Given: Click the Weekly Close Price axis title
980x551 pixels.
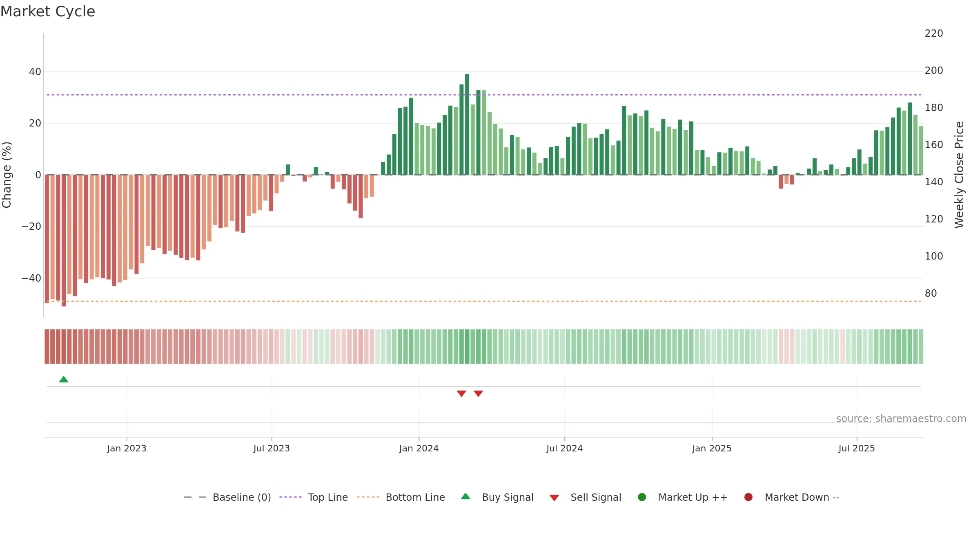Looking at the screenshot, I should click(x=959, y=175).
